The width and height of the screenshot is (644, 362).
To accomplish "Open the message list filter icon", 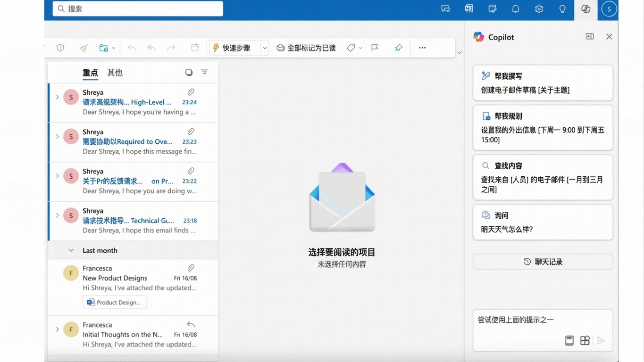I will pos(205,72).
